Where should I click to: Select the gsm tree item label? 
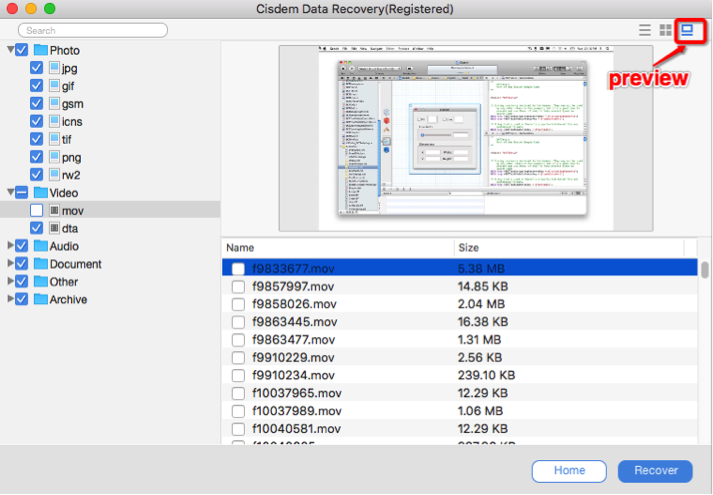pyautogui.click(x=73, y=104)
